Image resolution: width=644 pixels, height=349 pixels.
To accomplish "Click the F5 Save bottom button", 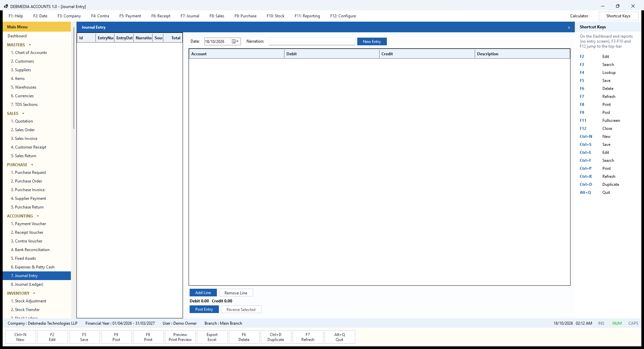I will [84, 337].
